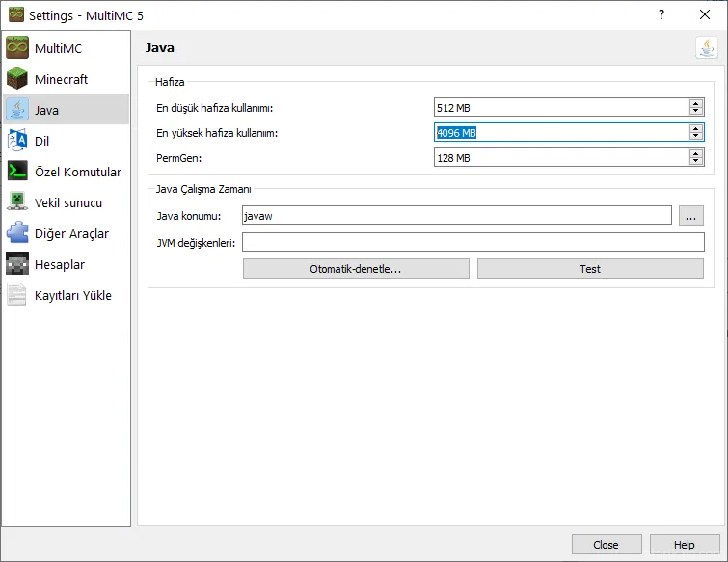Click the 'En düşük hafıza kullanımı:' label

pyautogui.click(x=214, y=108)
